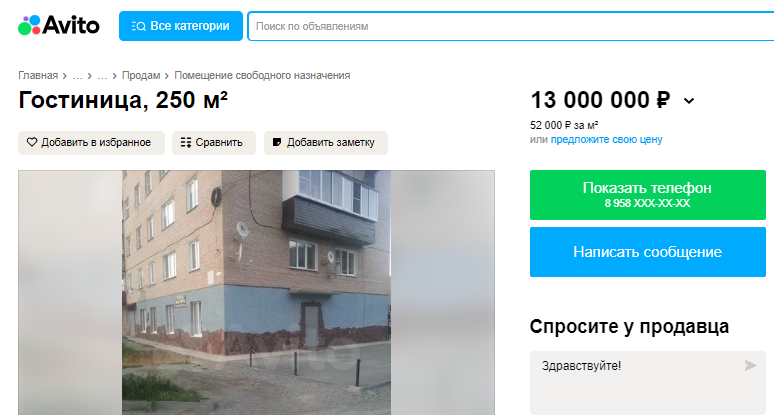Screen dimensions: 774x415
Task: Toggle Добавить в избранное
Action: coord(91,143)
